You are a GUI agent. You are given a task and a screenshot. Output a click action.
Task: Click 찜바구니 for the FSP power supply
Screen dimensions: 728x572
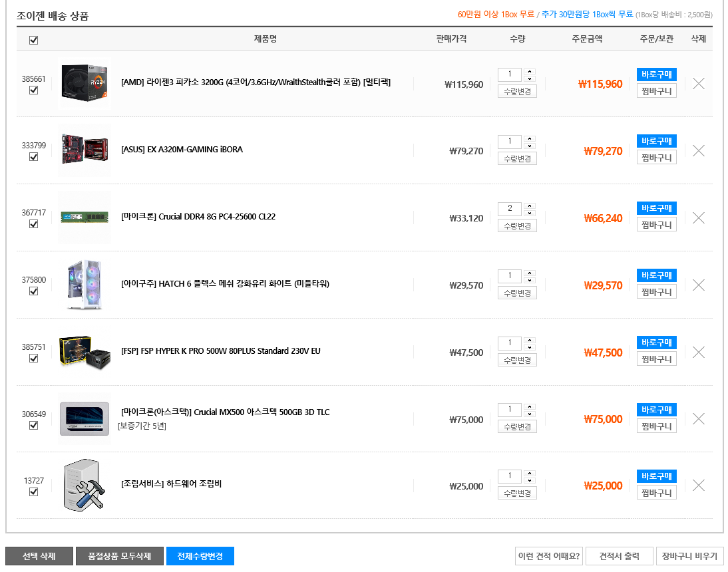click(x=656, y=359)
